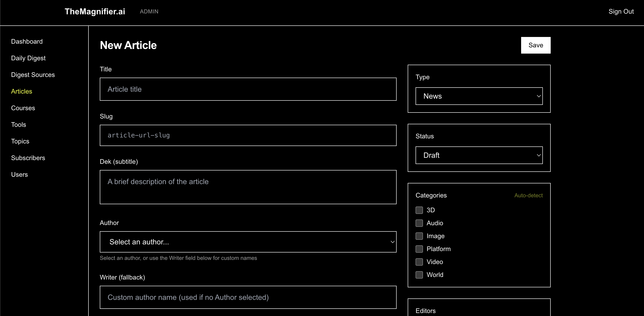Image resolution: width=644 pixels, height=316 pixels.
Task: Check the Audio category
Action: 419,223
